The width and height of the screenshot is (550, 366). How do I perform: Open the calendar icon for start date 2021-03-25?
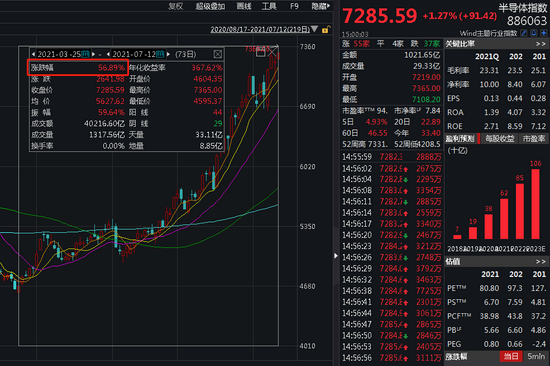86,54
